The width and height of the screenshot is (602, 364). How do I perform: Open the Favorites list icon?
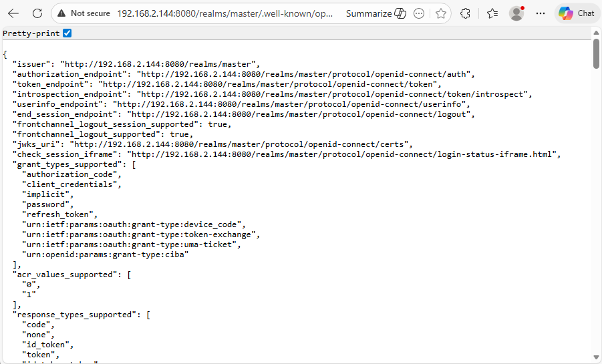[x=492, y=13]
